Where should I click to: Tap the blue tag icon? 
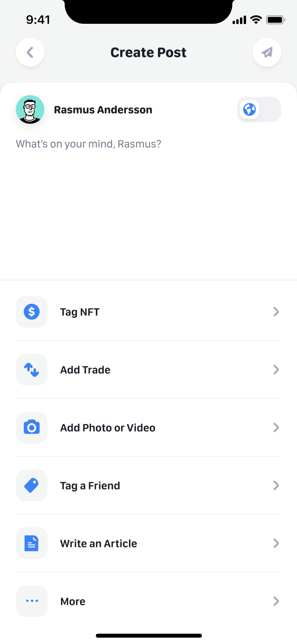[x=32, y=485]
